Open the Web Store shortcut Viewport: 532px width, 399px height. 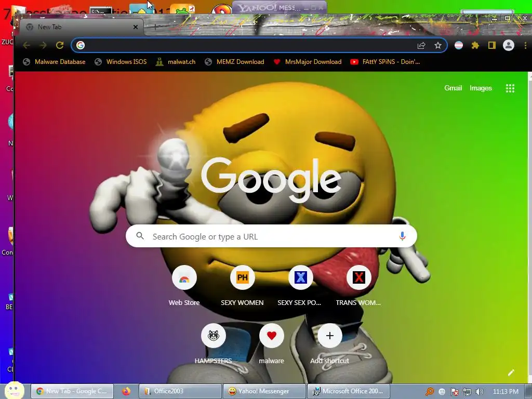pos(184,286)
